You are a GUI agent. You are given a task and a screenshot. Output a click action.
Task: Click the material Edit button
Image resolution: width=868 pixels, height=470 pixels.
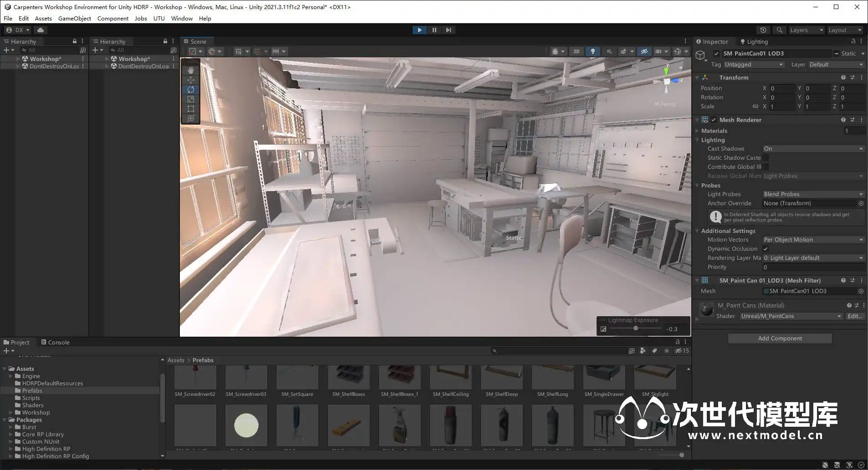(854, 316)
